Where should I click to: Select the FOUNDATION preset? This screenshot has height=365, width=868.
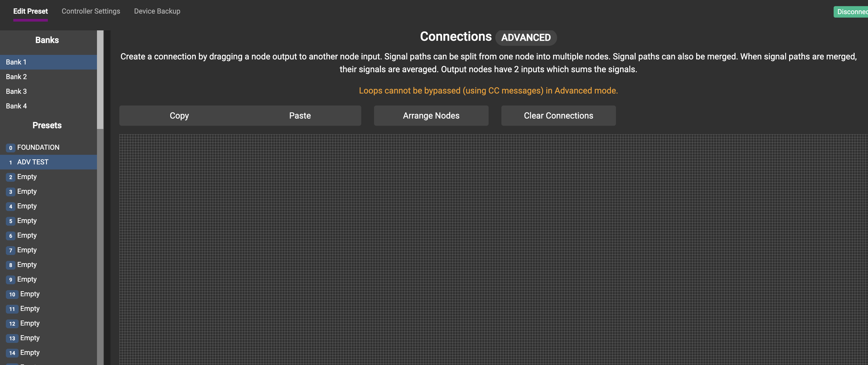tap(38, 147)
